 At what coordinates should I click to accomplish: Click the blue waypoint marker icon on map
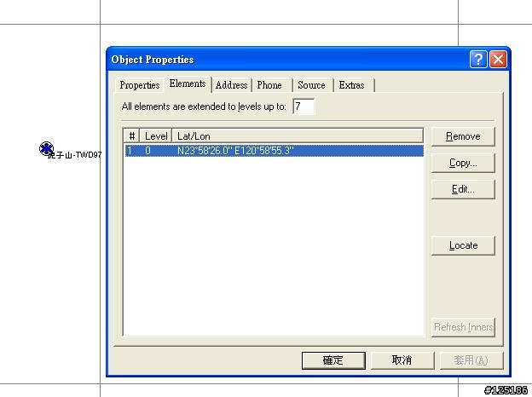pos(46,148)
